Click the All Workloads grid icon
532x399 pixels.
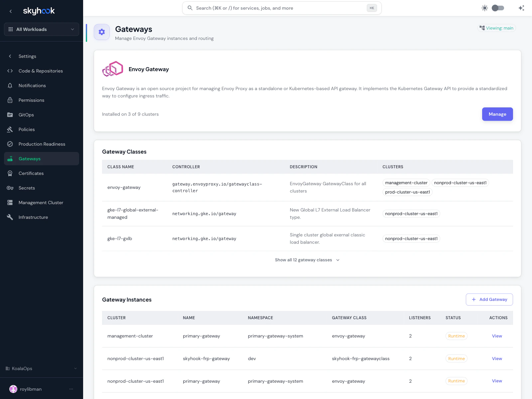click(x=11, y=29)
